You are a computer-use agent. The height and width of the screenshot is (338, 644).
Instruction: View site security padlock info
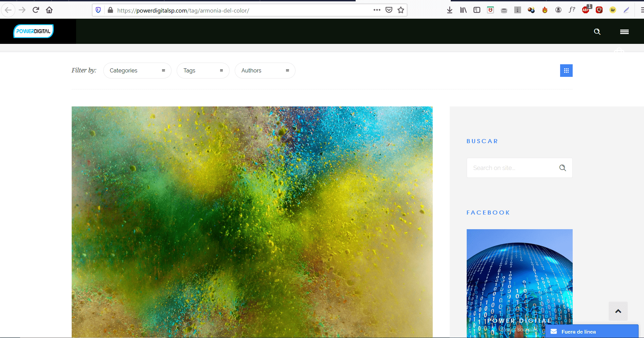pos(110,10)
